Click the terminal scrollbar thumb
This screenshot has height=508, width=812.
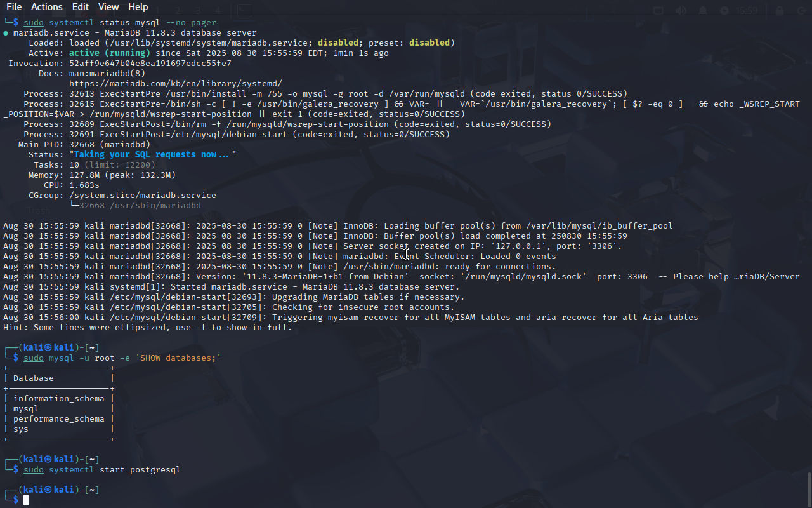(x=809, y=489)
